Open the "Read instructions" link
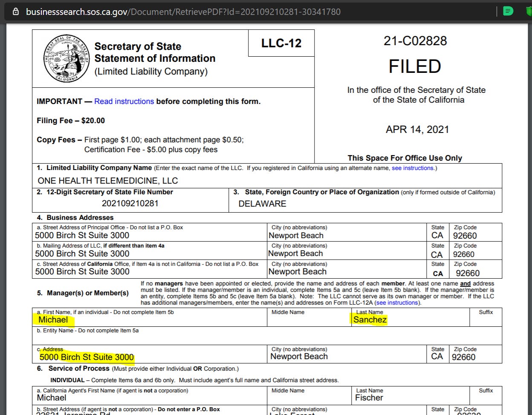The height and width of the screenshot is (415, 532). tap(124, 101)
